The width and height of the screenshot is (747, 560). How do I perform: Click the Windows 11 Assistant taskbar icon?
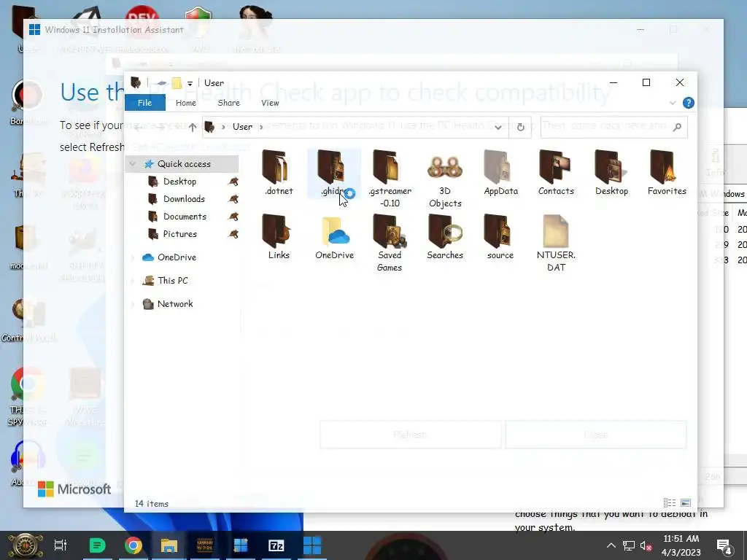[312, 545]
